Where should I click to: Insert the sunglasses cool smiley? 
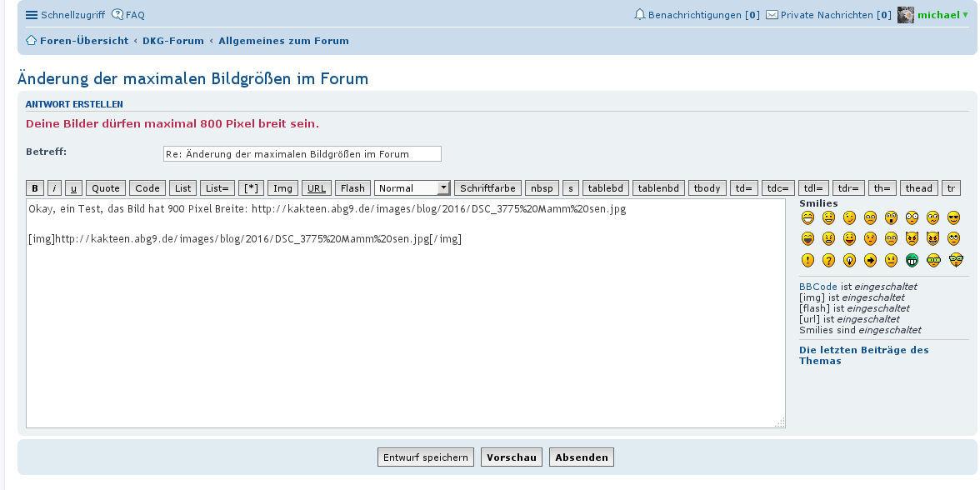pos(953,217)
